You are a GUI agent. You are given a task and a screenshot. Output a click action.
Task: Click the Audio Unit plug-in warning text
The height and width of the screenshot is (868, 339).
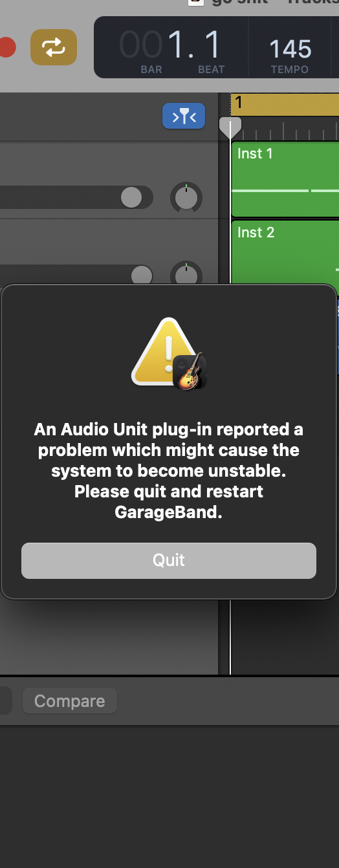coord(169,472)
